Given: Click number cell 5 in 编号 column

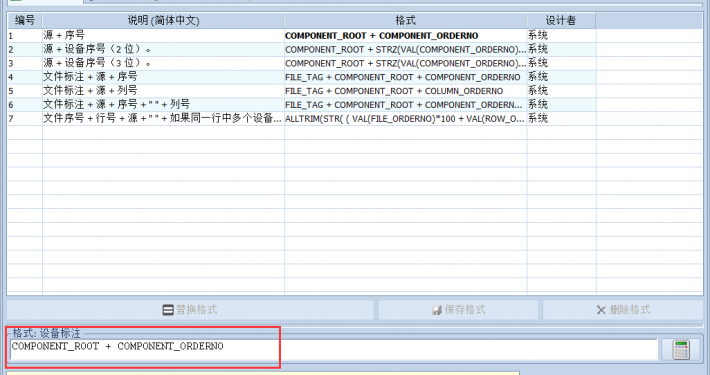Looking at the screenshot, I should pyautogui.click(x=24, y=91).
